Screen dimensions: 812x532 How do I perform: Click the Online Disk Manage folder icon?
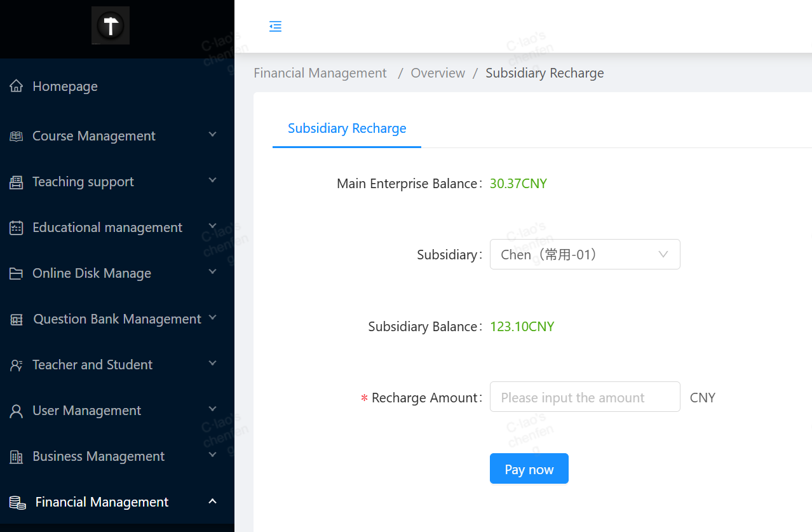point(17,273)
